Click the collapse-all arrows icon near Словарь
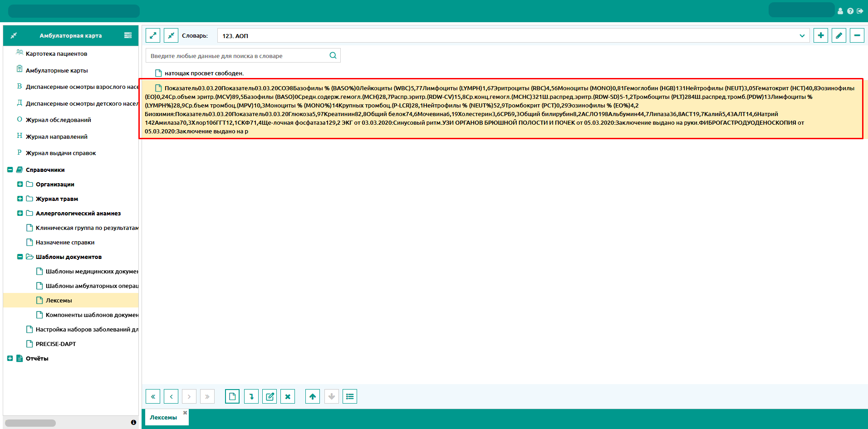Viewport: 868px width, 429px height. [x=171, y=35]
